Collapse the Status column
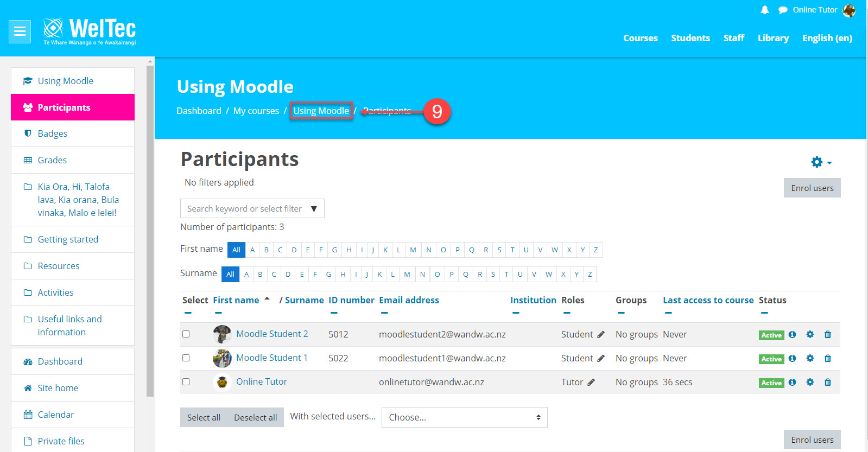This screenshot has height=452, width=868. tap(764, 313)
